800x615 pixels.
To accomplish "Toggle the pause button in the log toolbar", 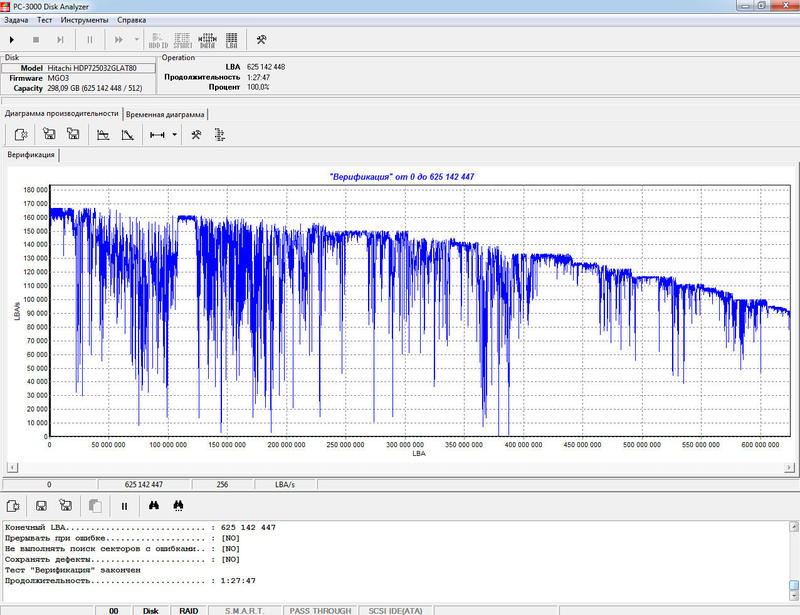I will click(x=124, y=506).
